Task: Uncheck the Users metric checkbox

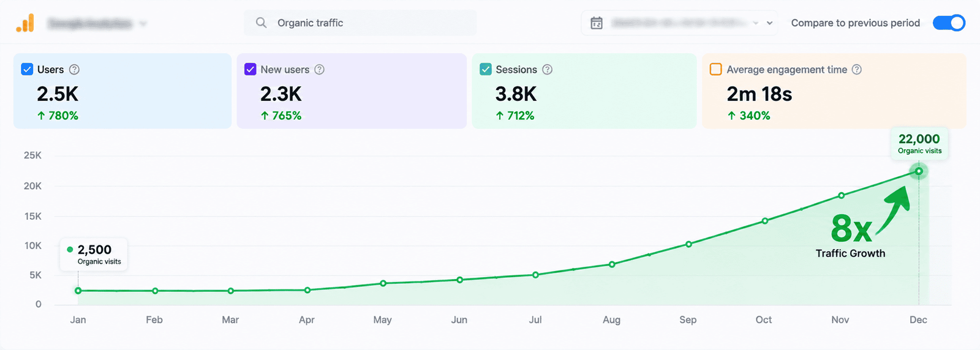Action: (x=27, y=69)
